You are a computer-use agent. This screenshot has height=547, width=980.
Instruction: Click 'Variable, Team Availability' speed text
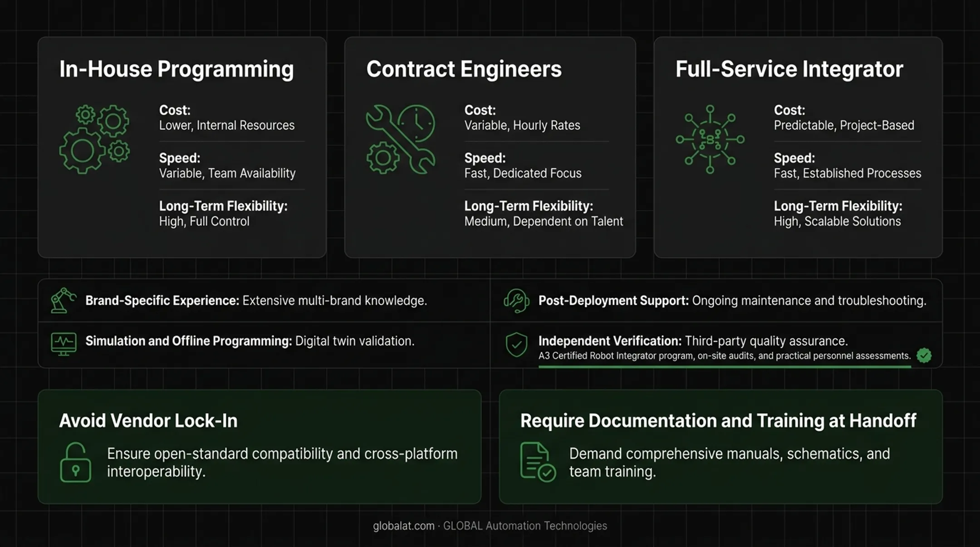pyautogui.click(x=227, y=173)
